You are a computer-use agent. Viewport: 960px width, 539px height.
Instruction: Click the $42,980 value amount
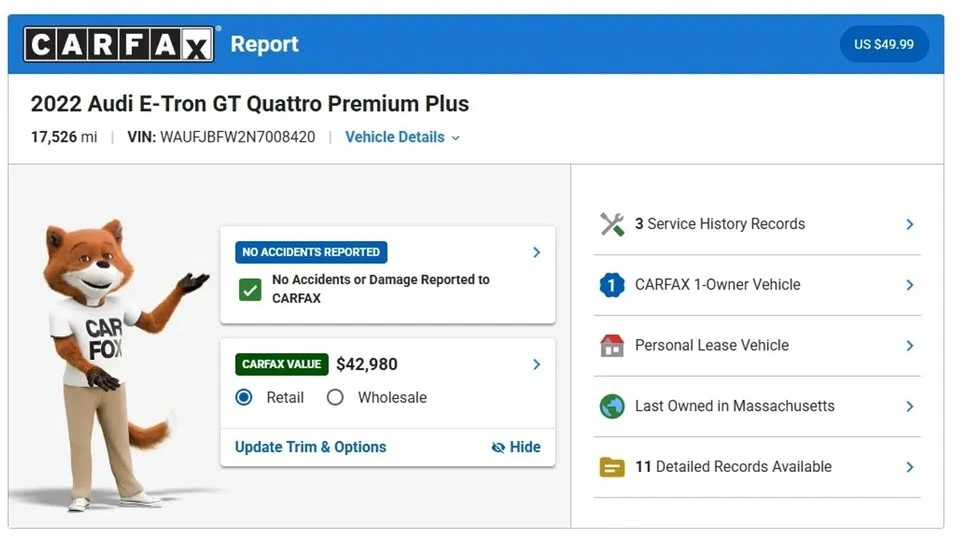tap(367, 364)
